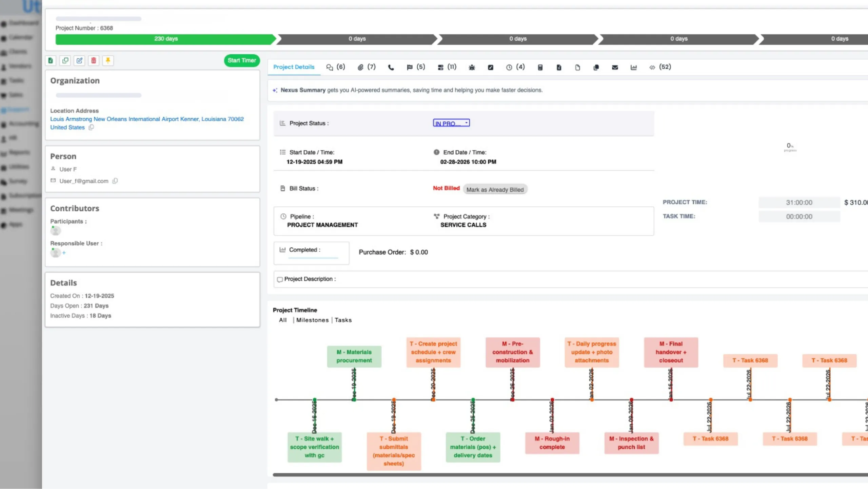
Task: Select the M - Inspection & punch list card
Action: tap(631, 443)
